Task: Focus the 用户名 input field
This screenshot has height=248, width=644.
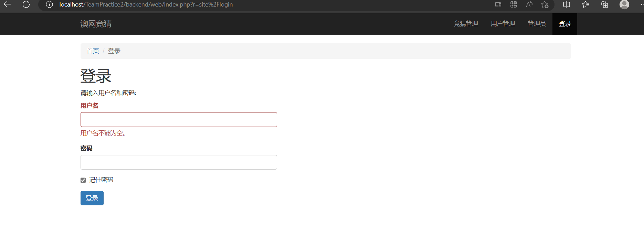Action: pyautogui.click(x=179, y=120)
